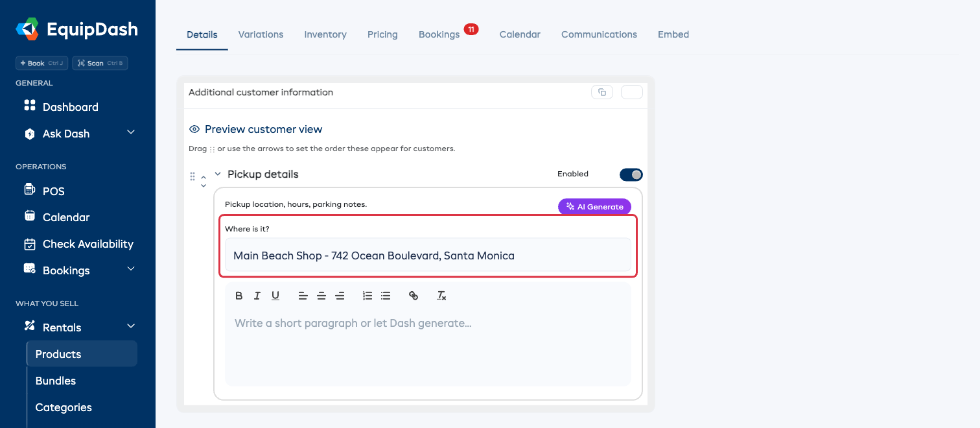Select Products under Rentals

[x=82, y=354]
